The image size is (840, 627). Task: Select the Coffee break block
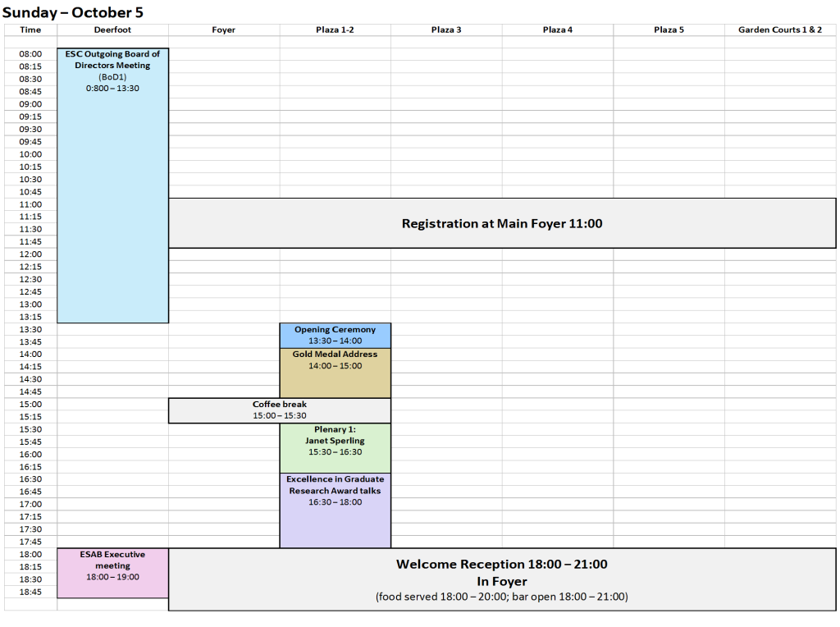(x=279, y=410)
